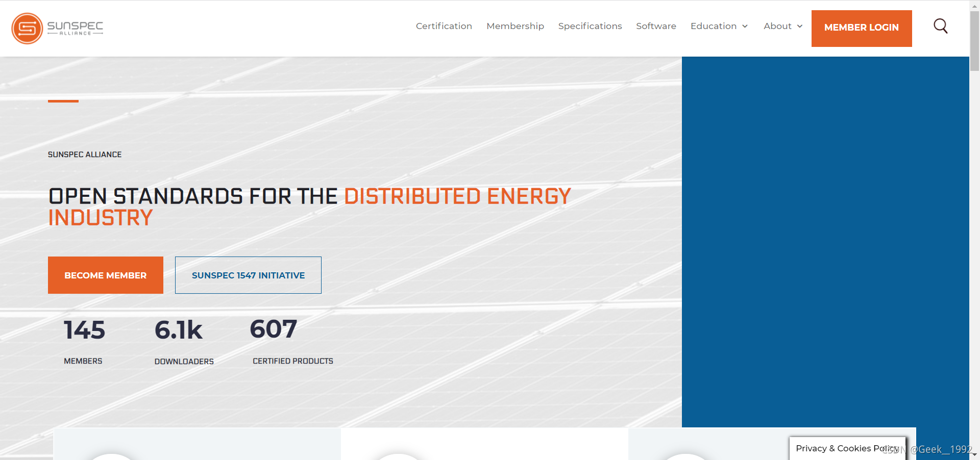Expand the Education dropdown chevron
Image resolution: width=980 pixels, height=460 pixels.
[745, 27]
